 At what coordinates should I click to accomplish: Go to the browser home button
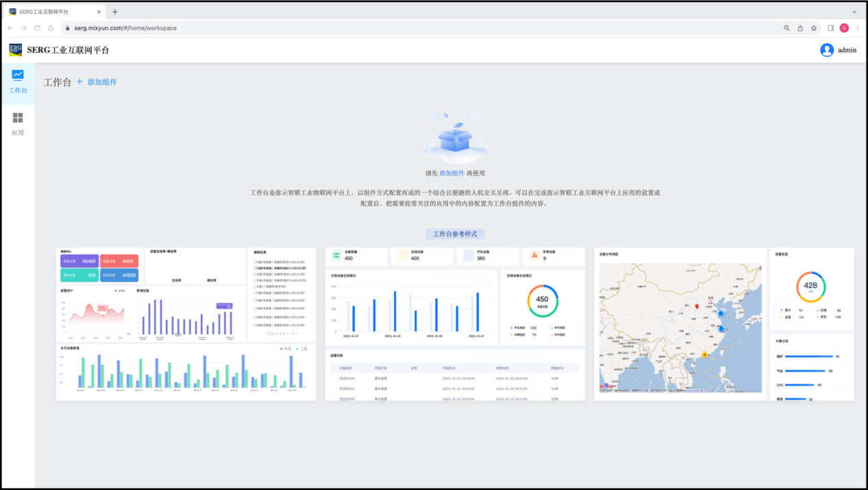point(51,28)
